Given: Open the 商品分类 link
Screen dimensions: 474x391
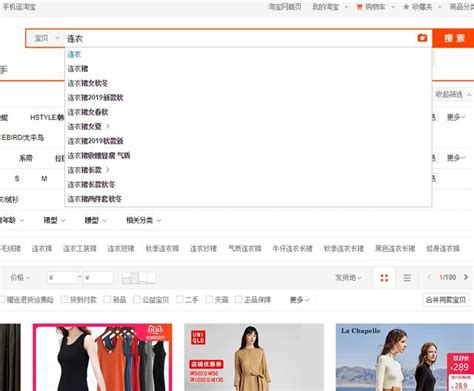Looking at the screenshot, I should click(x=462, y=7).
